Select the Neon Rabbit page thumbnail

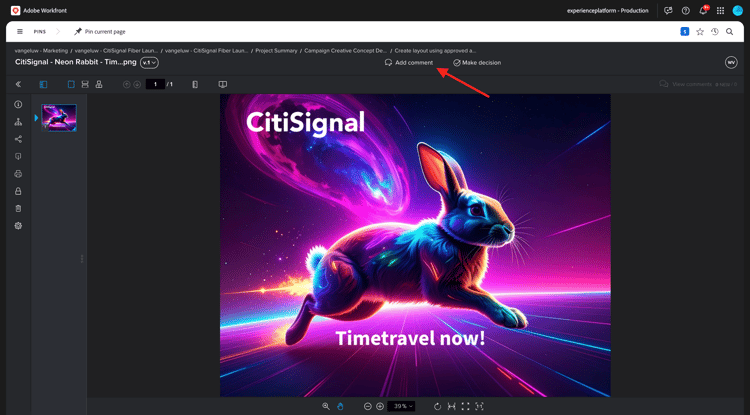59,118
